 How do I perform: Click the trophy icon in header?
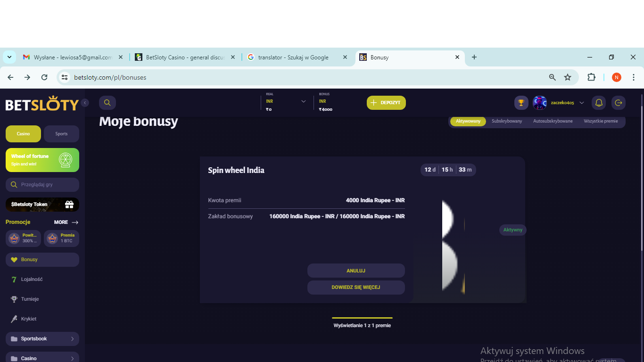pos(521,103)
